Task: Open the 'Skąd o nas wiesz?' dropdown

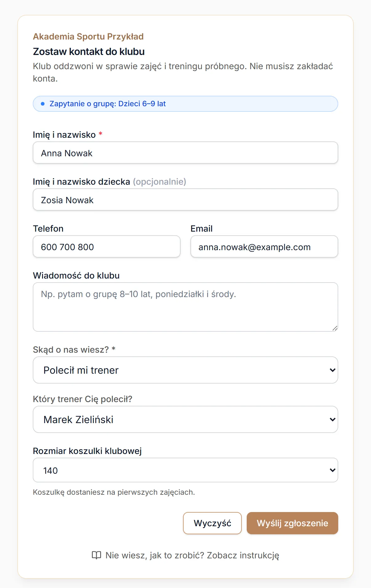Action: pyautogui.click(x=185, y=370)
